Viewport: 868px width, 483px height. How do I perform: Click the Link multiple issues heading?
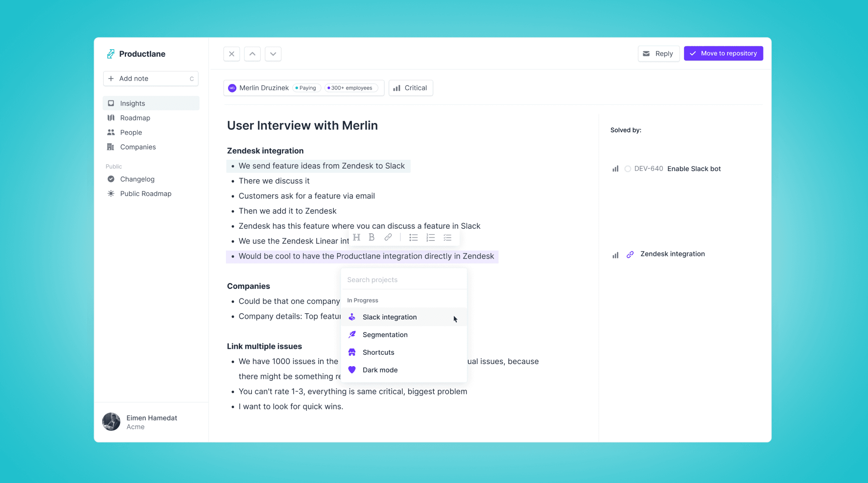click(264, 346)
